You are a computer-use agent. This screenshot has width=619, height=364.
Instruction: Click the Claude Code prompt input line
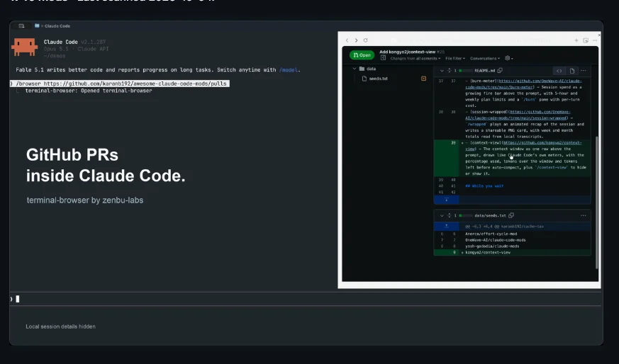coord(306,299)
